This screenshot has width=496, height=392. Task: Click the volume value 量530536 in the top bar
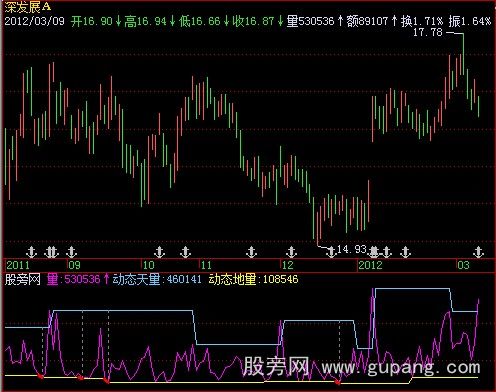click(x=310, y=21)
